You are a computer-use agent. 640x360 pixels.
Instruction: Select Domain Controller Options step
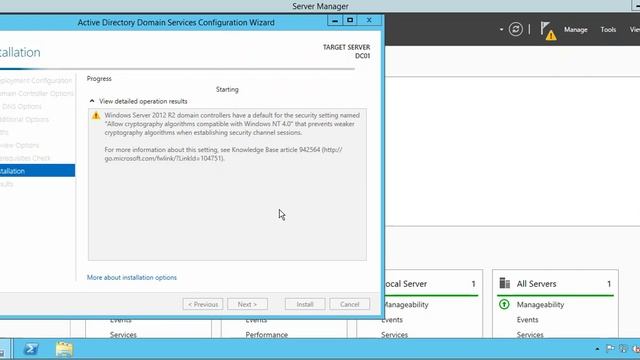pyautogui.click(x=37, y=93)
